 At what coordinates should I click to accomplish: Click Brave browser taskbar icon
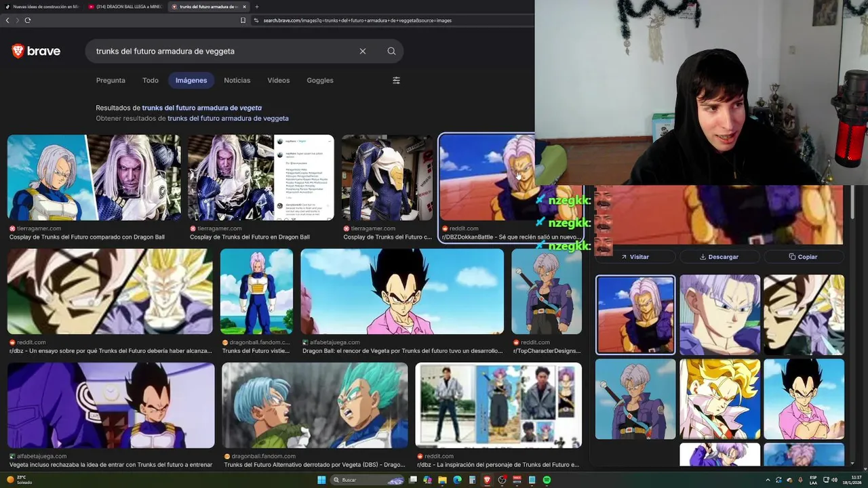tap(487, 480)
